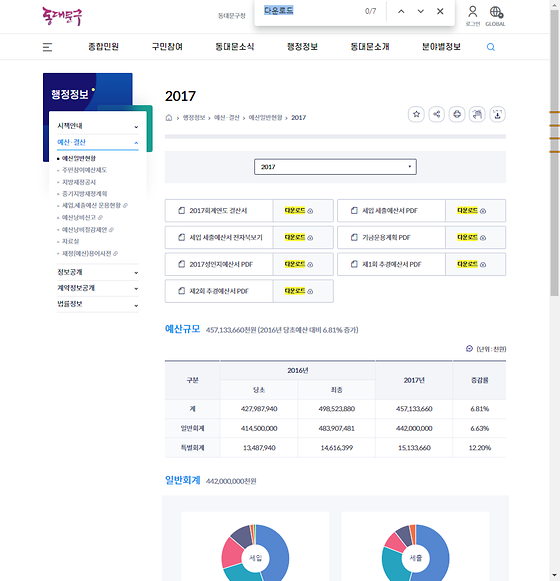
Task: Select 예산일반현황 in the sidebar
Action: click(x=79, y=158)
